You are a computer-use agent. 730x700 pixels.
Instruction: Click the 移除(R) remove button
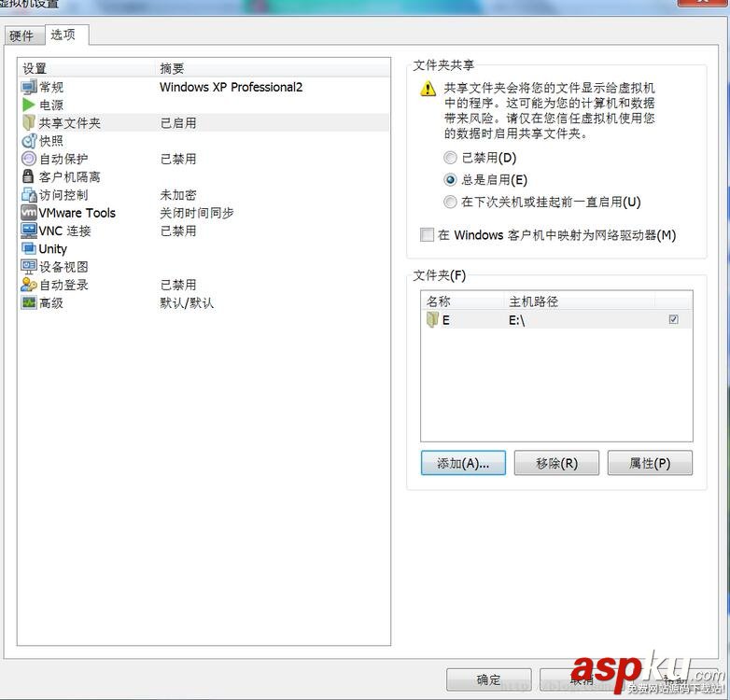[x=556, y=463]
